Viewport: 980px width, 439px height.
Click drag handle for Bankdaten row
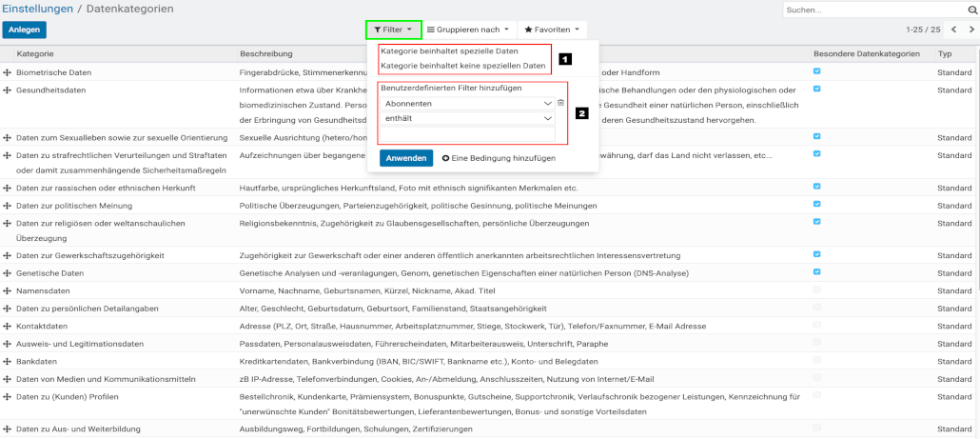point(8,361)
